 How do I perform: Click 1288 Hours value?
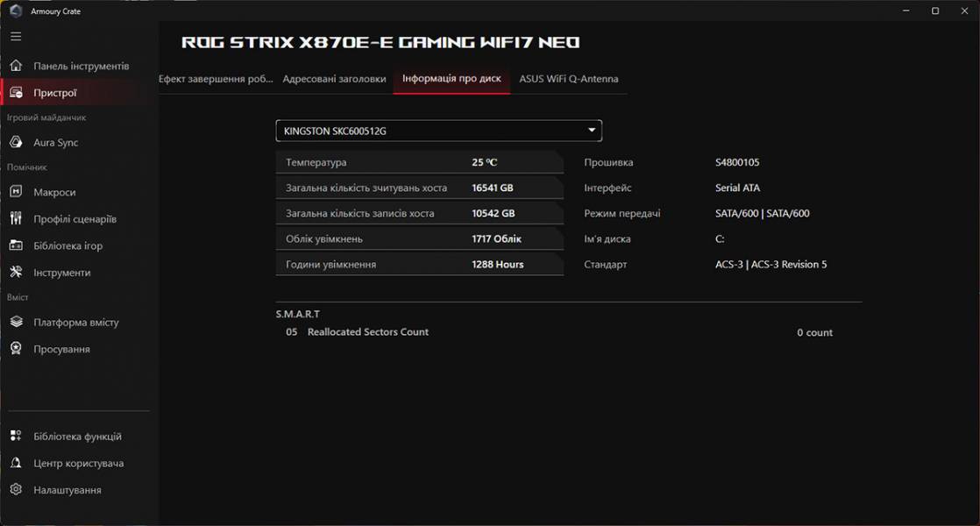[498, 264]
